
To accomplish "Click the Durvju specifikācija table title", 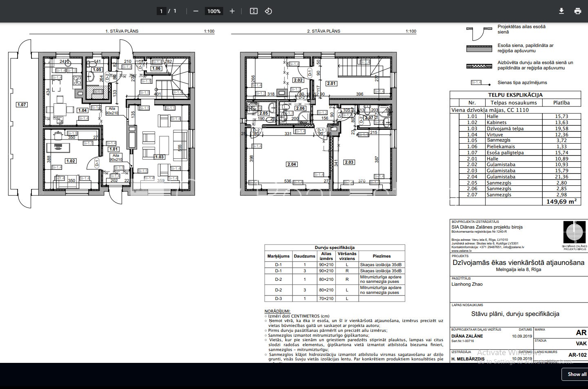I will [334, 247].
